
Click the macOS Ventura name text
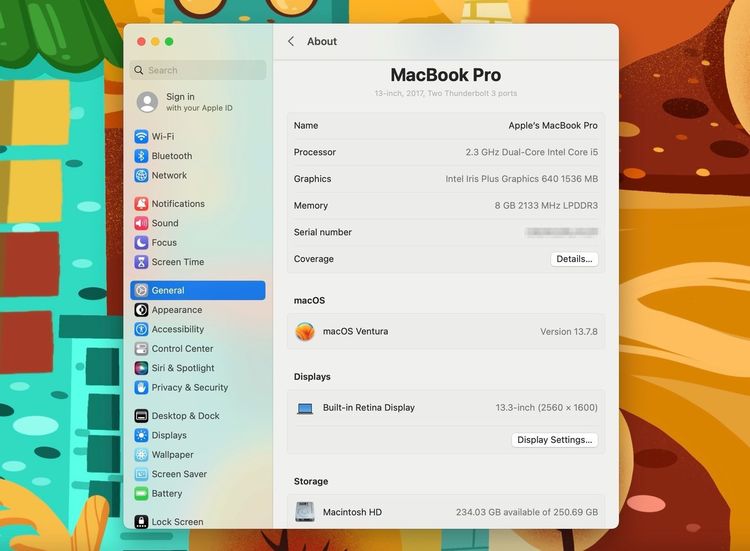pyautogui.click(x=355, y=331)
